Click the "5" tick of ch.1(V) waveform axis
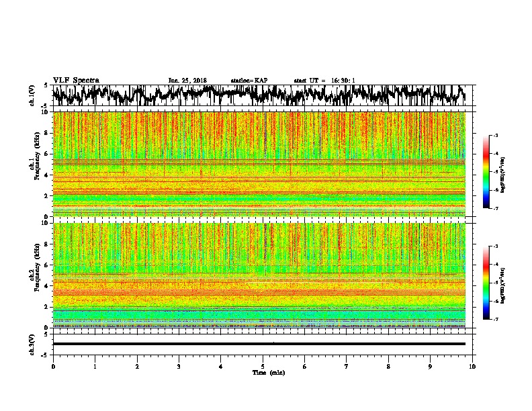This screenshot has width=532, height=411. click(x=46, y=85)
